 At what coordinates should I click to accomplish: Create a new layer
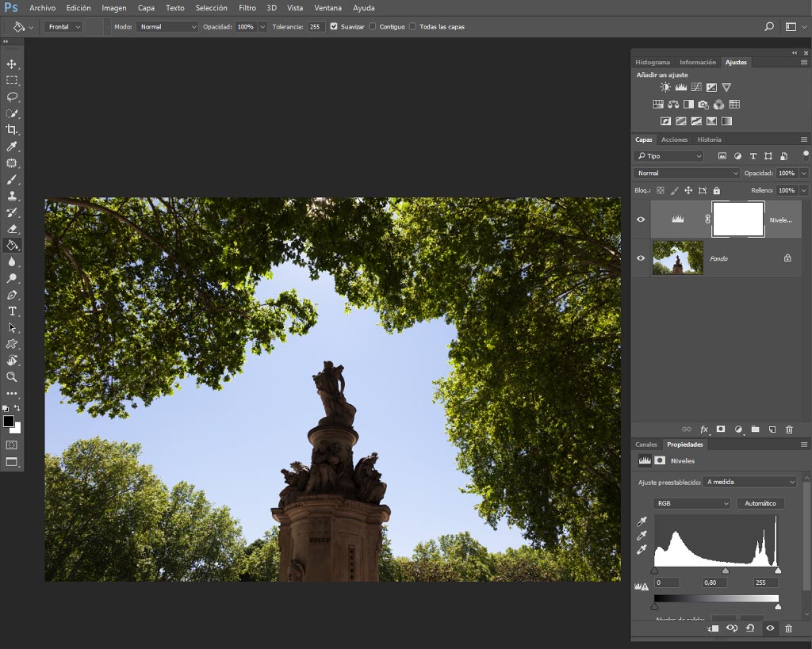pos(772,429)
